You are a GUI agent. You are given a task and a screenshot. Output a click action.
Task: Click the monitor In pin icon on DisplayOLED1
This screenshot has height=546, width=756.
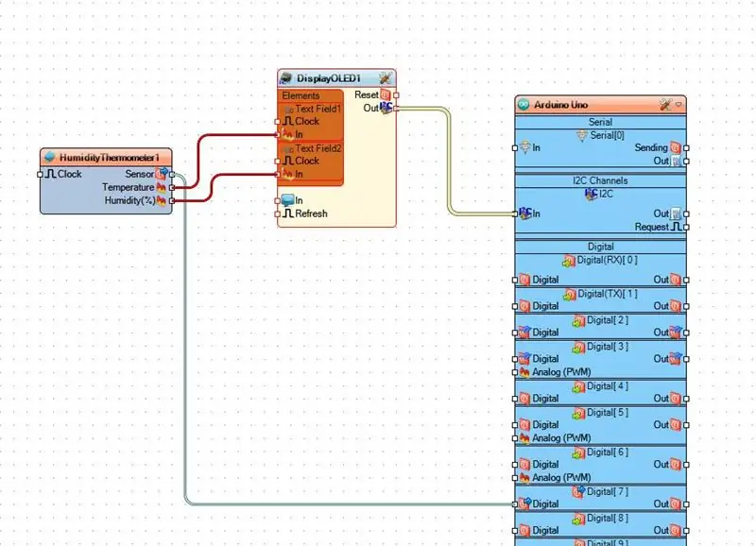point(288,200)
